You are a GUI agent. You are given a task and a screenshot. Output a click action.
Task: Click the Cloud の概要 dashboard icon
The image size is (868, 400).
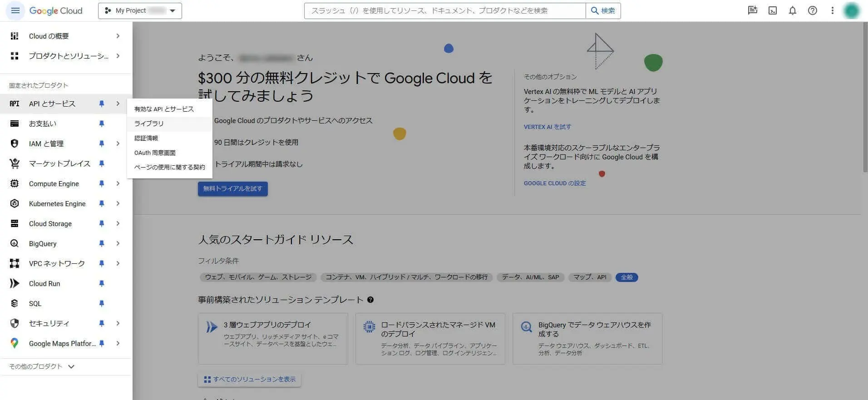click(15, 36)
